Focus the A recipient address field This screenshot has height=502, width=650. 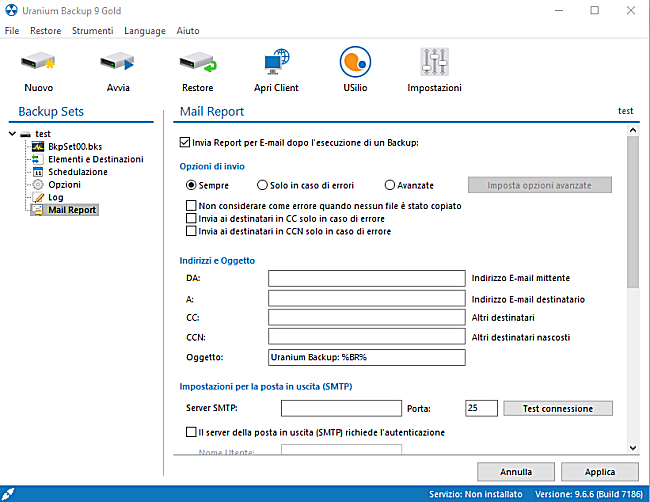(x=366, y=298)
